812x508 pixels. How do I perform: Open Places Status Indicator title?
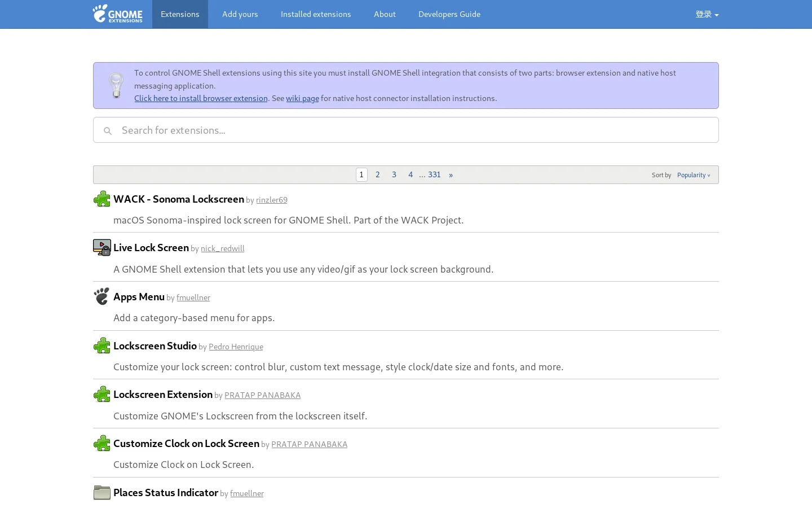coord(166,492)
